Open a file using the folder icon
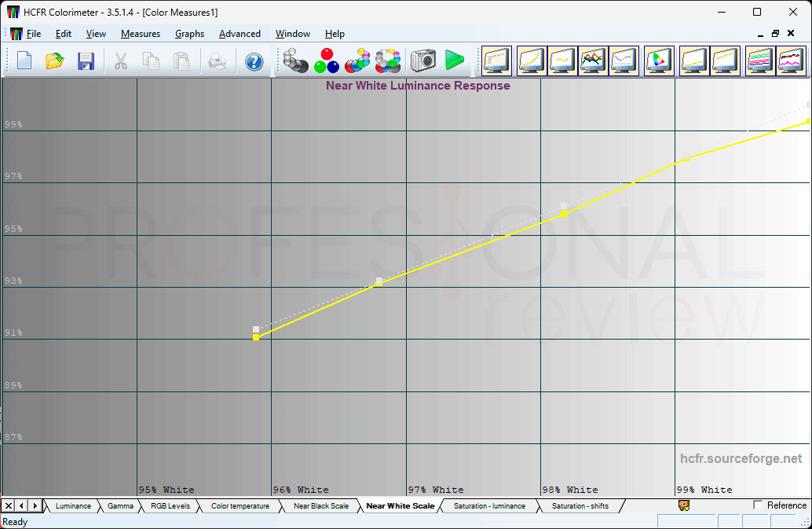 pyautogui.click(x=55, y=61)
